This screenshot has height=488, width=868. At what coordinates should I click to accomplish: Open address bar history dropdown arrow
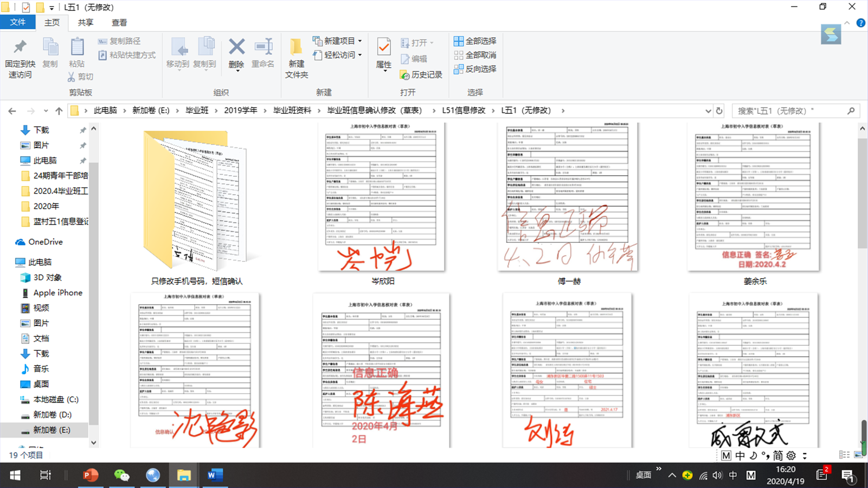(708, 111)
